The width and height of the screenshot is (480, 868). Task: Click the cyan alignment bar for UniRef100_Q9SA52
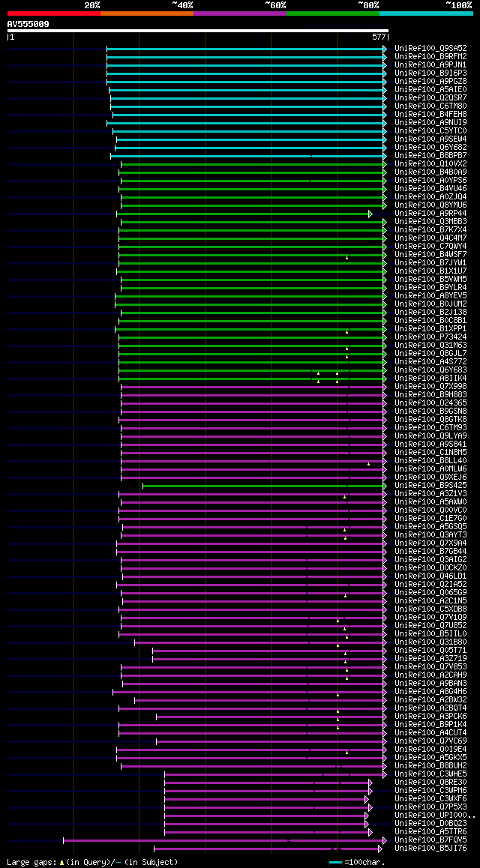click(246, 49)
